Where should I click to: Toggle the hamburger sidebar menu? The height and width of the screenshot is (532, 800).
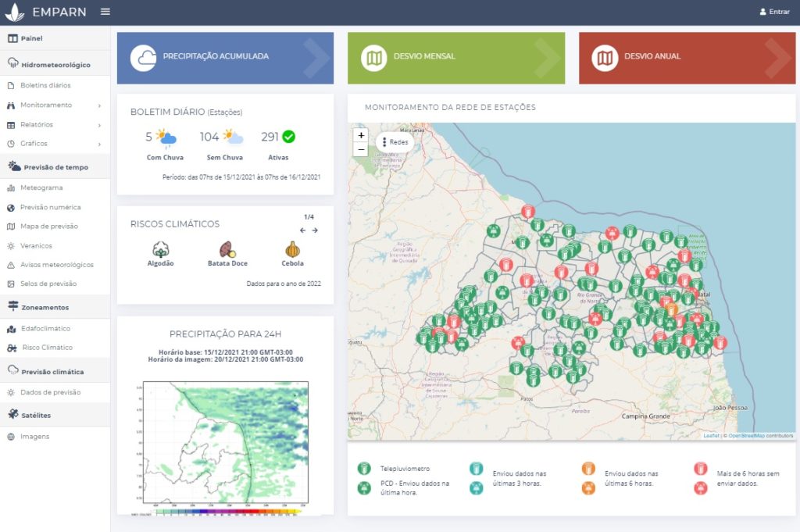coord(105,11)
